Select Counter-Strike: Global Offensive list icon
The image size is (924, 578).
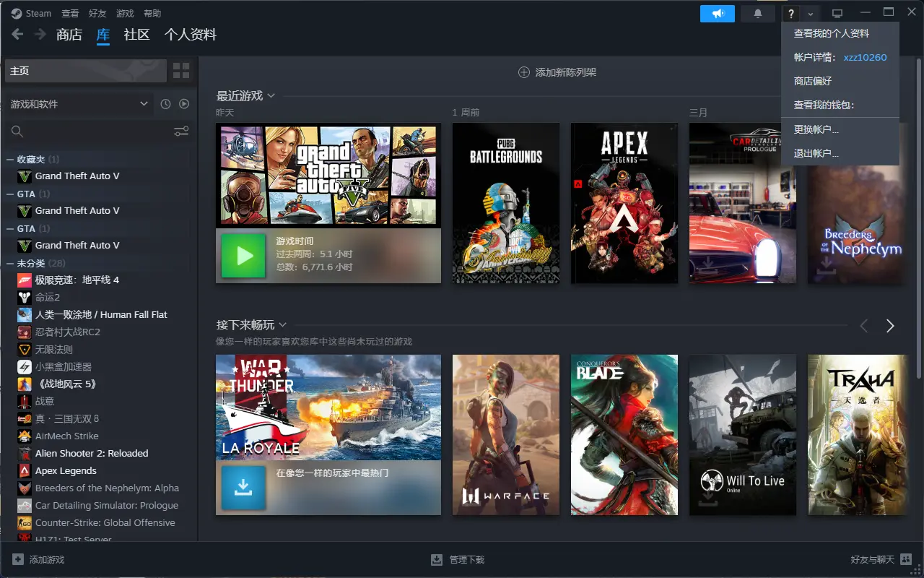click(25, 522)
